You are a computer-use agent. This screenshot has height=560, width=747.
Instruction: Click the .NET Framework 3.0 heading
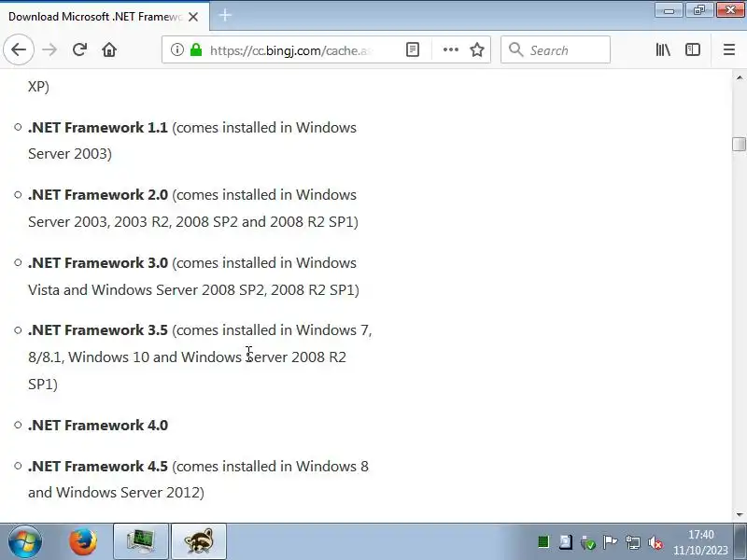(98, 263)
